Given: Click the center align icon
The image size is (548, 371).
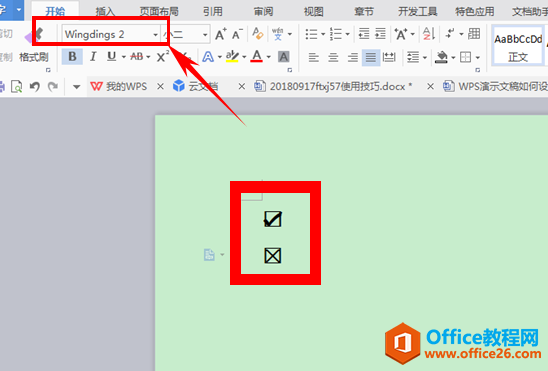Looking at the screenshot, I should 333,57.
